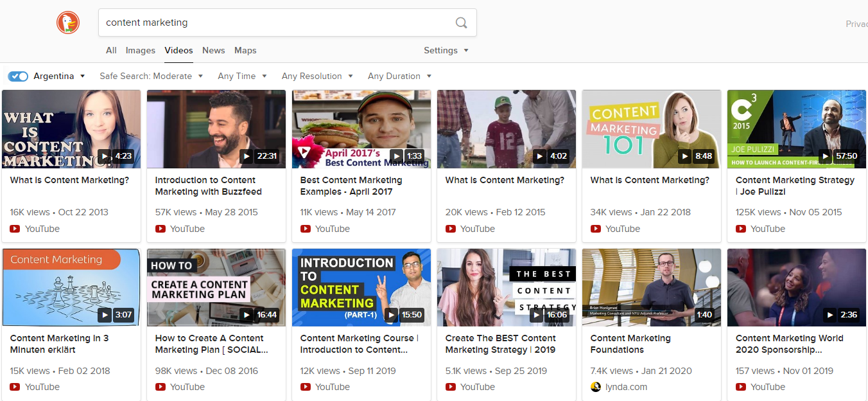
Task: Open 'Create The BEST Content Marketing Strategy | 2019' title
Action: [x=501, y=344]
